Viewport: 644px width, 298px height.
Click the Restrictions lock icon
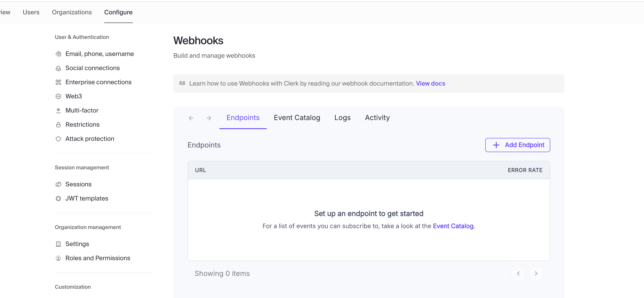(x=58, y=124)
